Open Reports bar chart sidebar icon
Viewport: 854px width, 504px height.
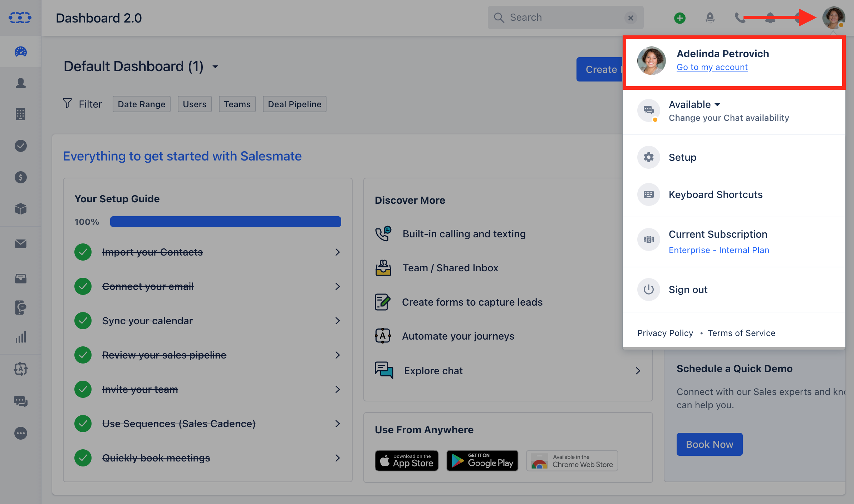coord(21,337)
